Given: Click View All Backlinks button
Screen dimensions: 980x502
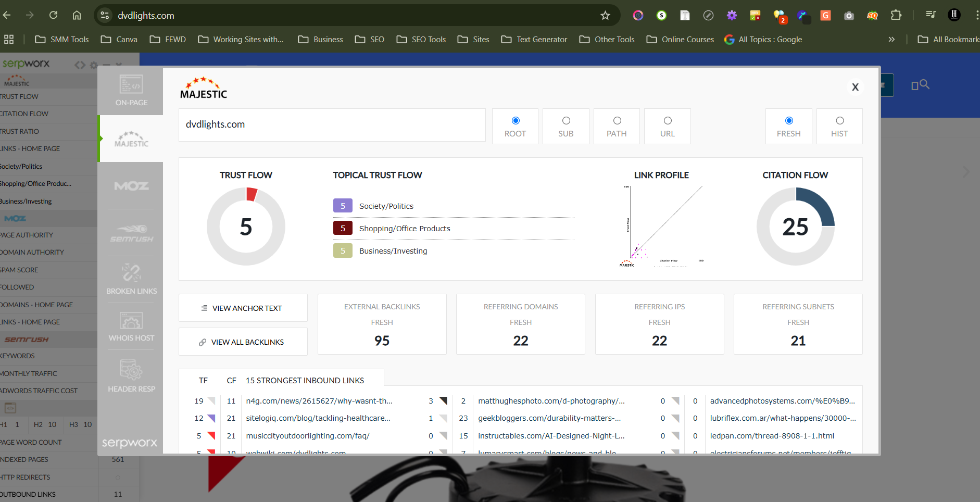Looking at the screenshot, I should click(243, 342).
